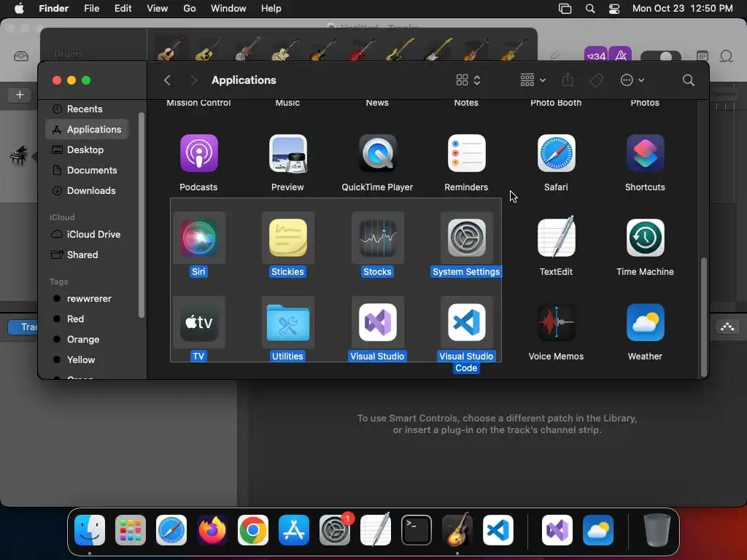Open App Store from the Dock
Viewport: 747px width, 560px height.
[x=294, y=530]
